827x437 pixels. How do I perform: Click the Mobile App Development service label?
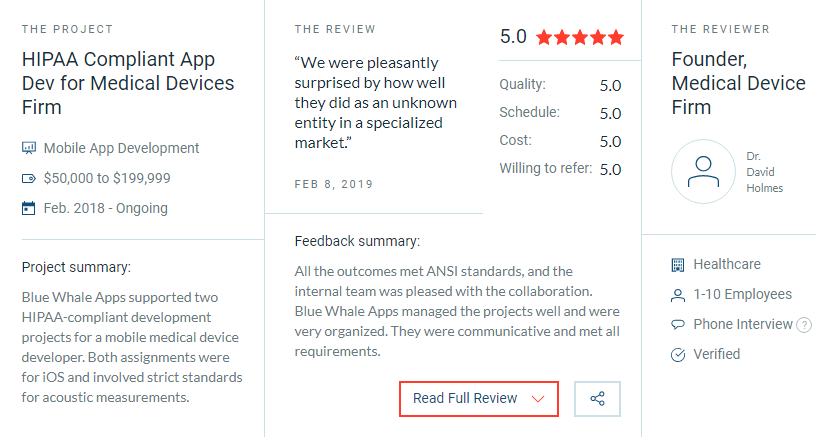(121, 148)
